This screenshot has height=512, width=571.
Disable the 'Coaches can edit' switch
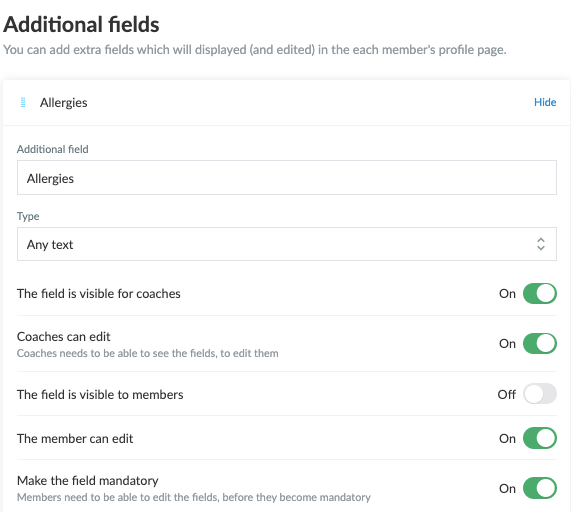(x=540, y=343)
